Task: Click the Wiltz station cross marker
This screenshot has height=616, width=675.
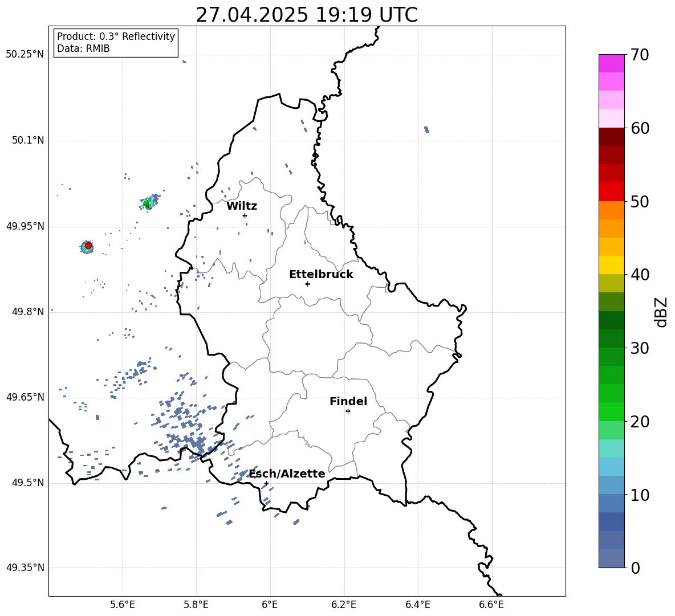Action: click(245, 215)
